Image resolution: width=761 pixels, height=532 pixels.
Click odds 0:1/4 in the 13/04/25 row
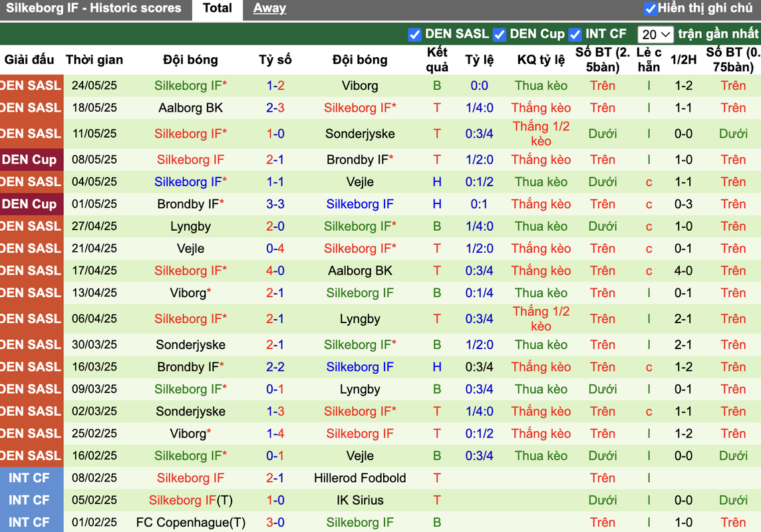(x=479, y=293)
